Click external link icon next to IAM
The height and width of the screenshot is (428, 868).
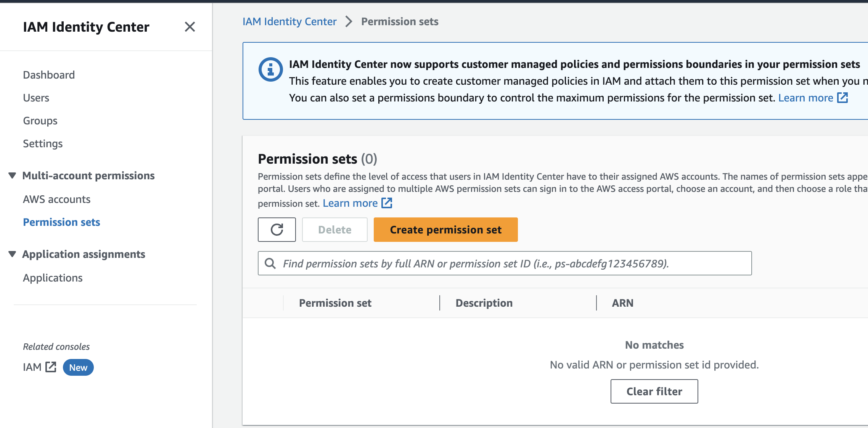click(x=51, y=367)
